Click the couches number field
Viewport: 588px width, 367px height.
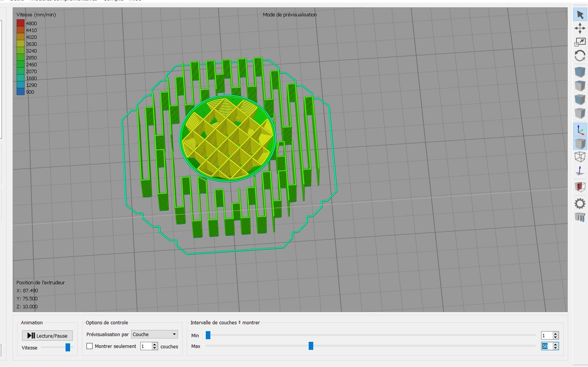[146, 346]
